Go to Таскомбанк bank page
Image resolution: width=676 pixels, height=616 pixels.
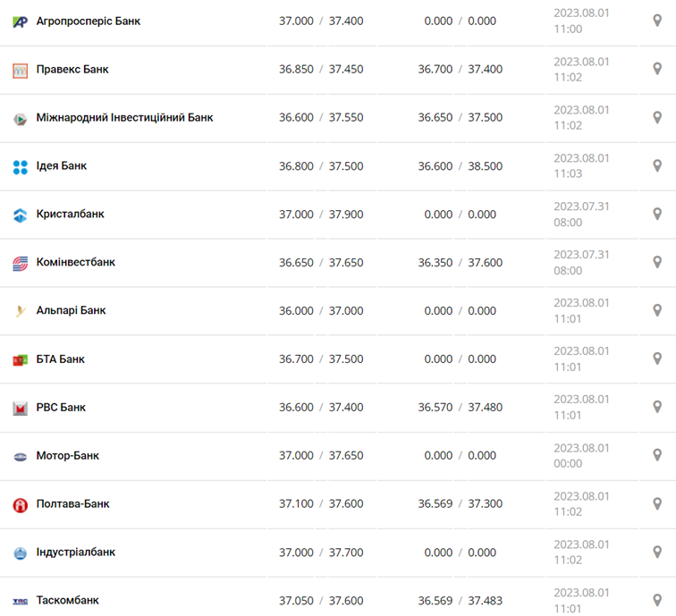click(67, 600)
